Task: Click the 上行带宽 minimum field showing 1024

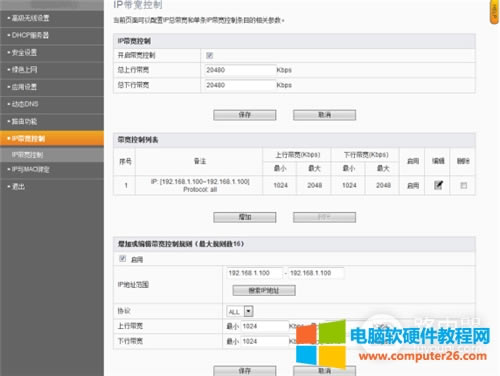Action: click(x=265, y=326)
